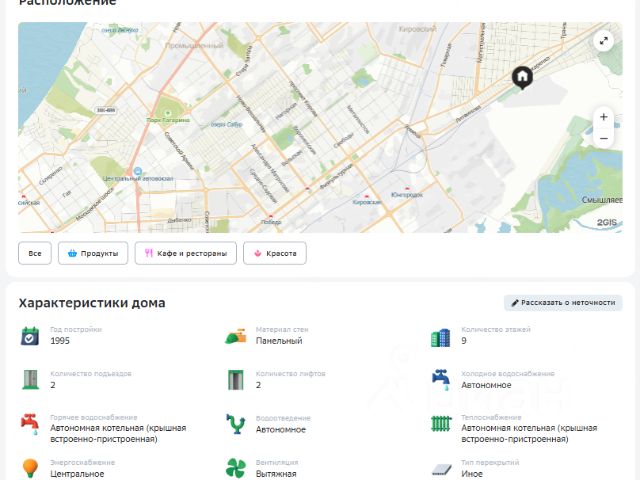
Task: Click the calendar icon for Год постройки
Action: (x=30, y=336)
